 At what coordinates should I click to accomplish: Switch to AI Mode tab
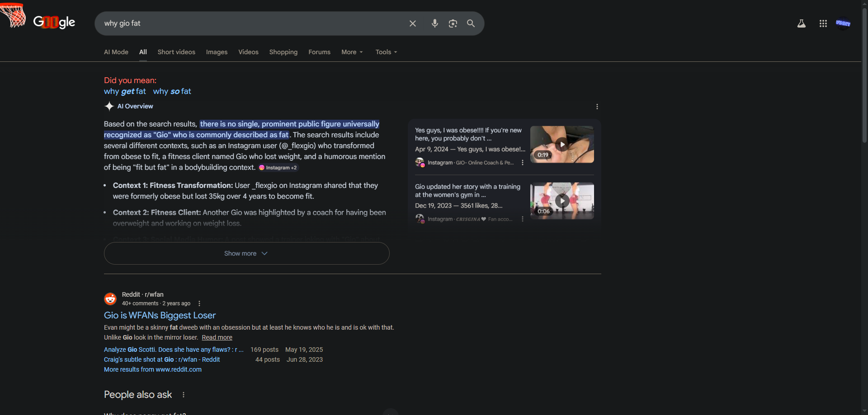click(116, 52)
